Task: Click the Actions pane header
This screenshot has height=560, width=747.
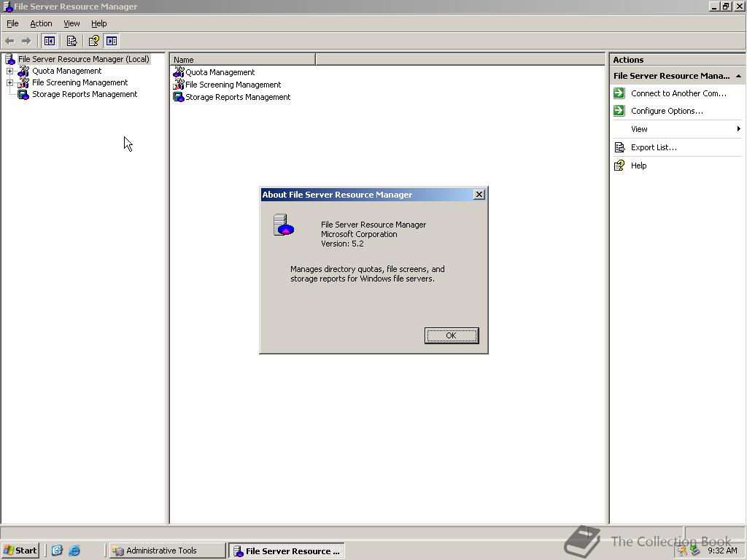Action: click(677, 60)
